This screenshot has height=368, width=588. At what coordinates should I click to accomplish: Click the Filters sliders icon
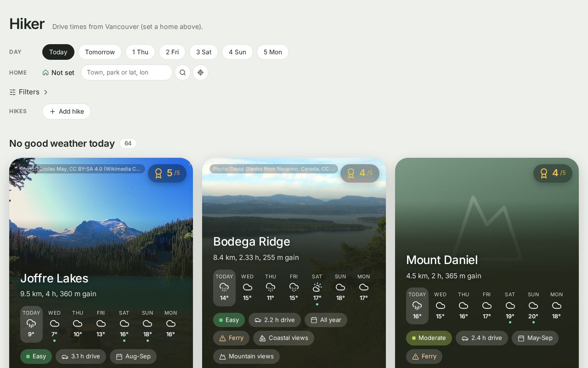coord(12,92)
